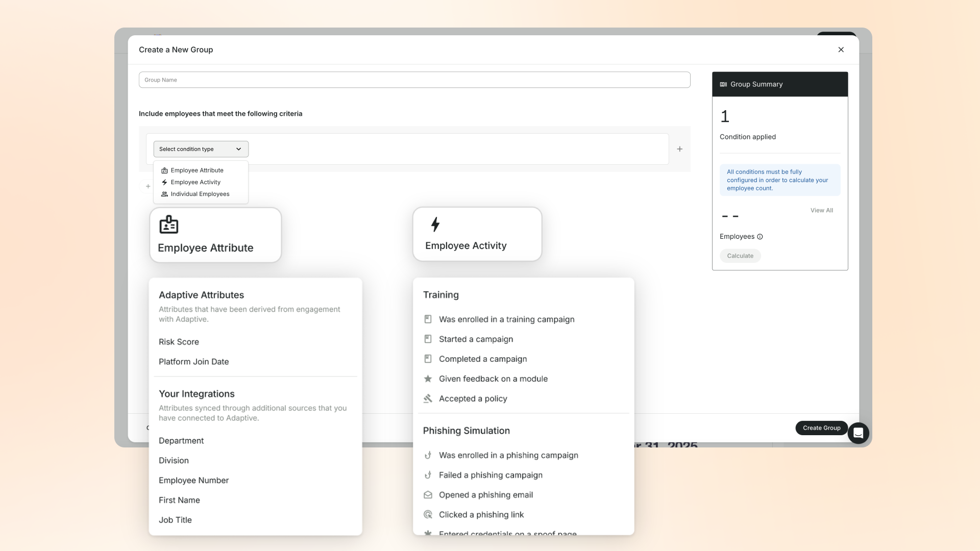Click the large ID badge Employee Attribute icon
Screen dimensions: 980x551
click(169, 224)
